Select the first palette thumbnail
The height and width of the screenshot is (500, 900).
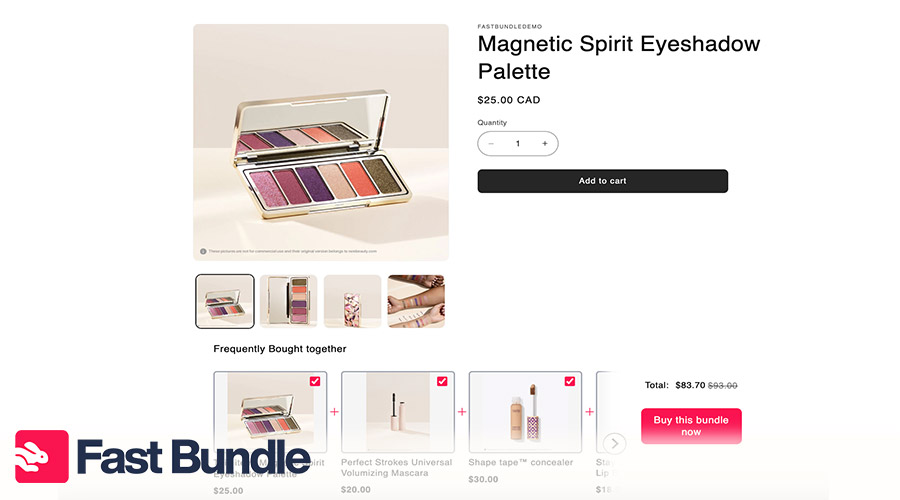[x=225, y=301]
